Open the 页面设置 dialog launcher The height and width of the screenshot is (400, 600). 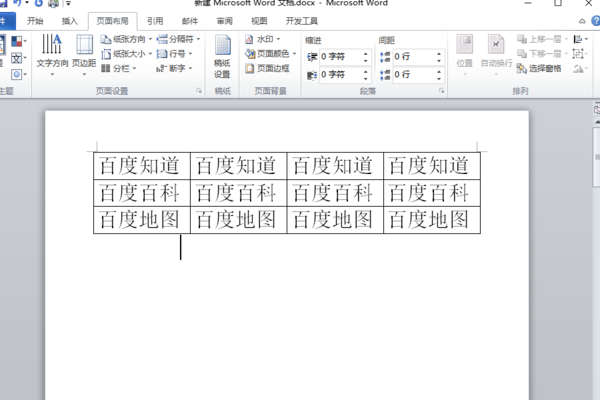point(199,91)
